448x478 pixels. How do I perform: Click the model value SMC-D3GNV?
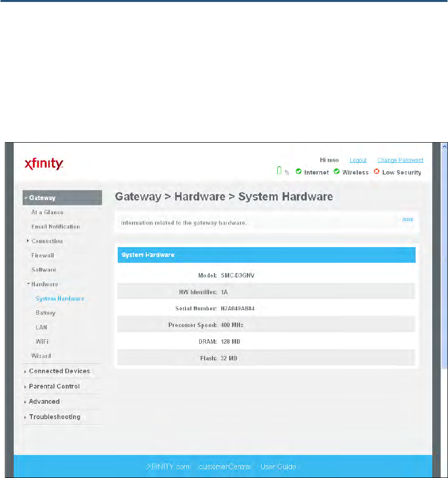pos(237,276)
